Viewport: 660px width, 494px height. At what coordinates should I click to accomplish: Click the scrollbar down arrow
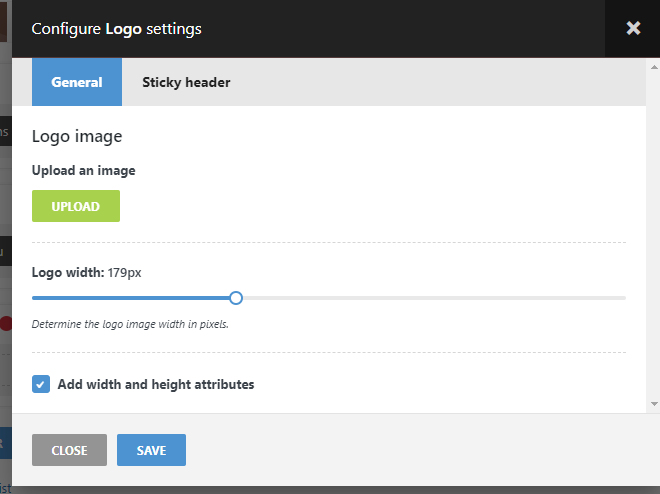click(654, 404)
